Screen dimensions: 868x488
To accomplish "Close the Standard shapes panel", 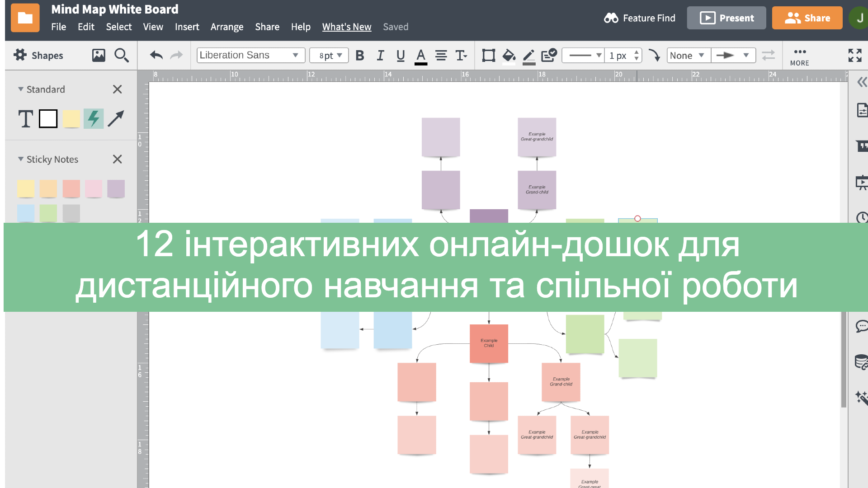I will 117,89.
